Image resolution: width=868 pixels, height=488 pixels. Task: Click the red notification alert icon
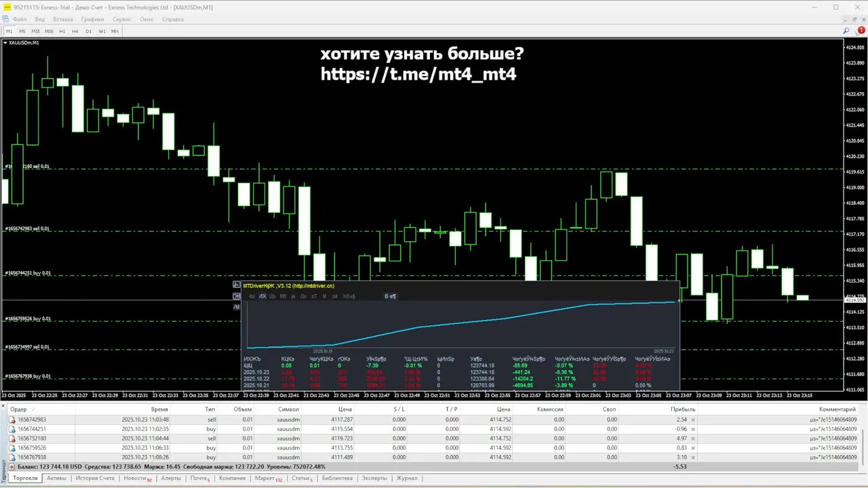click(x=862, y=30)
